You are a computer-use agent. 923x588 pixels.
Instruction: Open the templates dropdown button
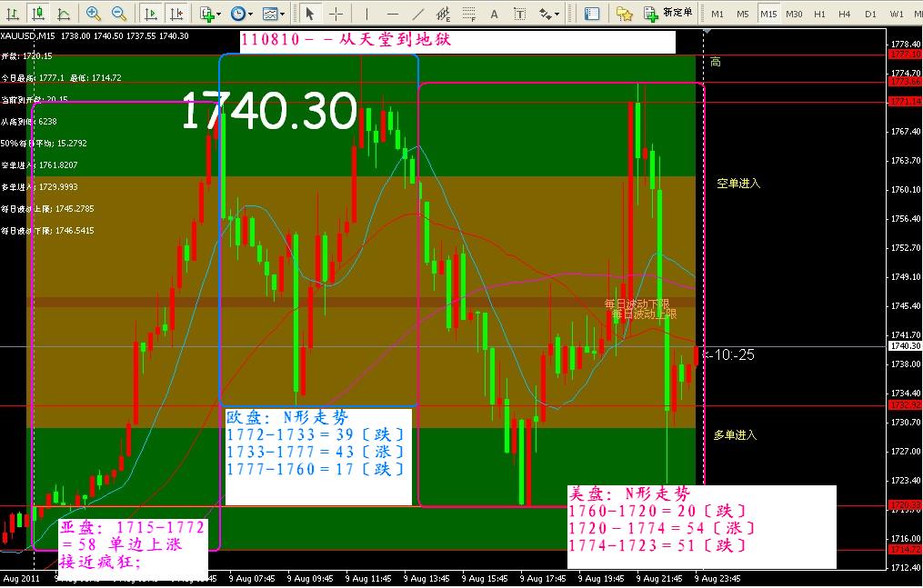272,14
